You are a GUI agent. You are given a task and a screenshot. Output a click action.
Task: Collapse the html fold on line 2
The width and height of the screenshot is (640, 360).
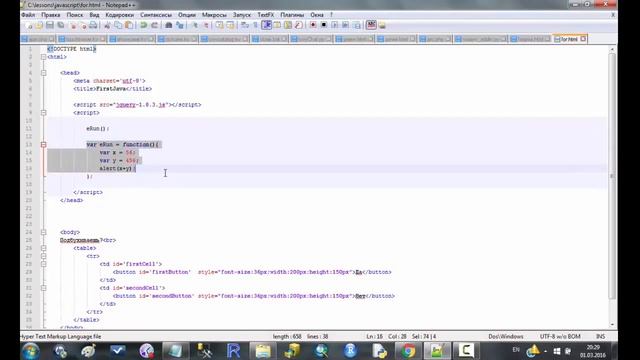point(44,57)
